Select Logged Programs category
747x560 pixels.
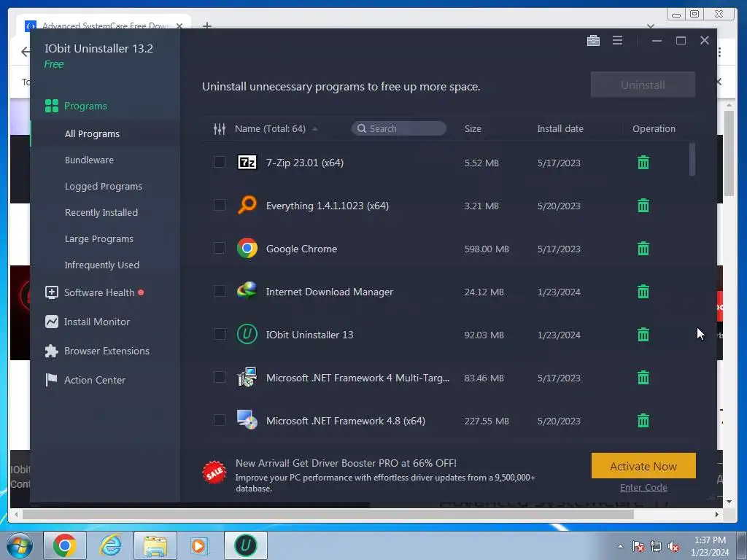[104, 186]
